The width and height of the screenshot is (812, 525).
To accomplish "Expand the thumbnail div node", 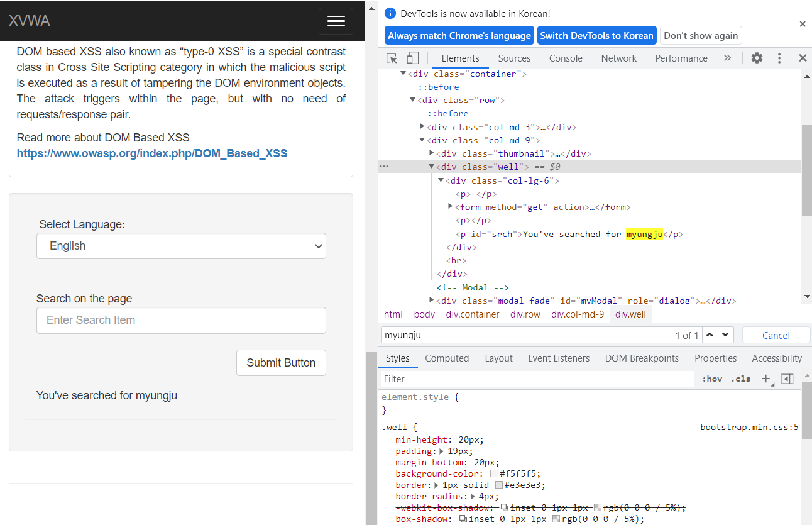I will [432, 153].
